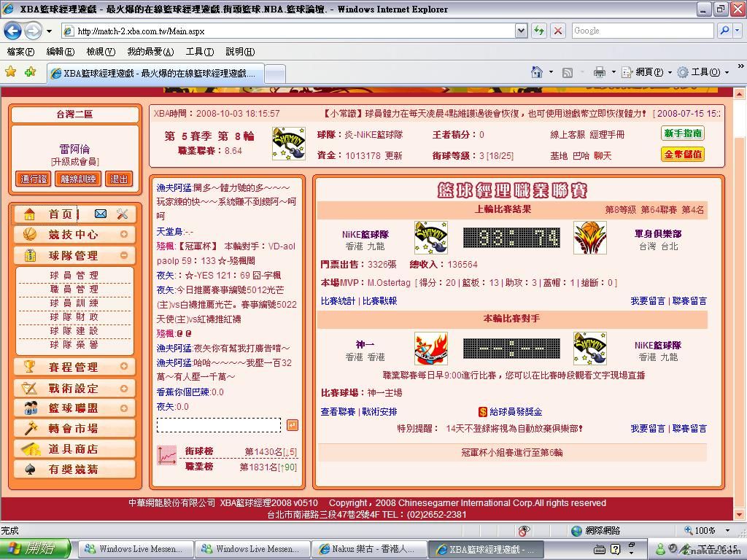Image resolution: width=747 pixels, height=560 pixels.
Task: Click the Google search magnifier icon
Action: [x=724, y=31]
